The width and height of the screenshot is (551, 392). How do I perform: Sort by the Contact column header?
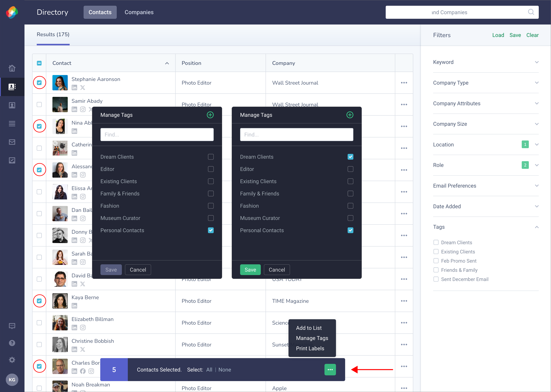[111, 63]
